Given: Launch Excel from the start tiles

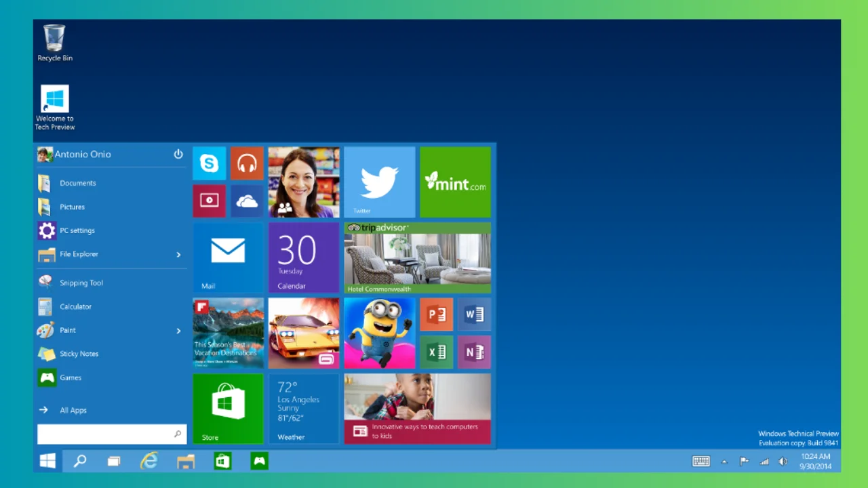Looking at the screenshot, I should (x=436, y=352).
